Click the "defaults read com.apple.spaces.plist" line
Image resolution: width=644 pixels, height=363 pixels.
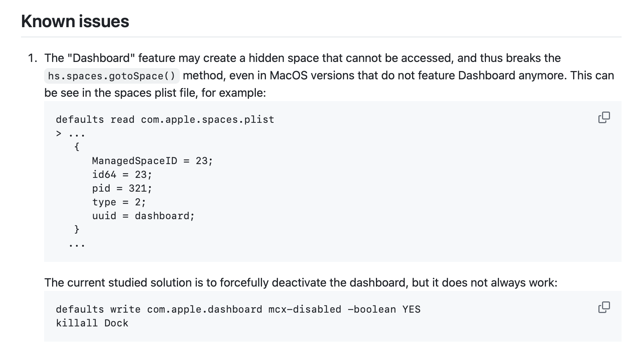[165, 120]
